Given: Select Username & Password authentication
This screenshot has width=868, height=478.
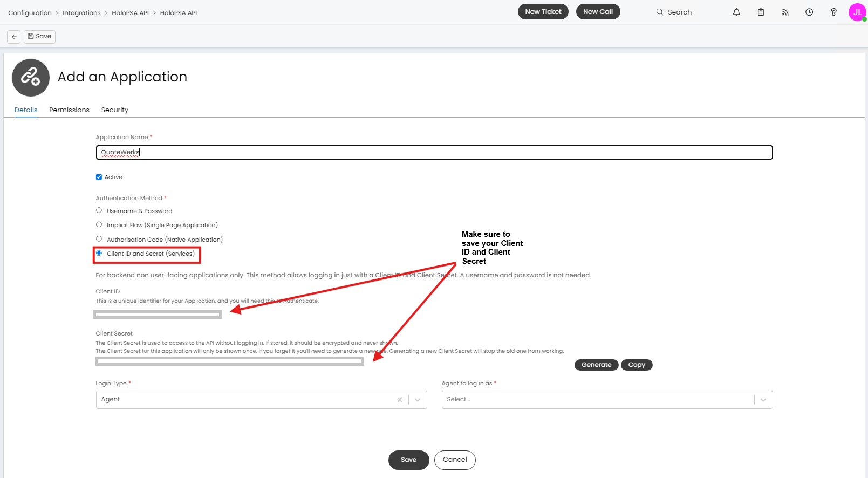Looking at the screenshot, I should tap(99, 210).
